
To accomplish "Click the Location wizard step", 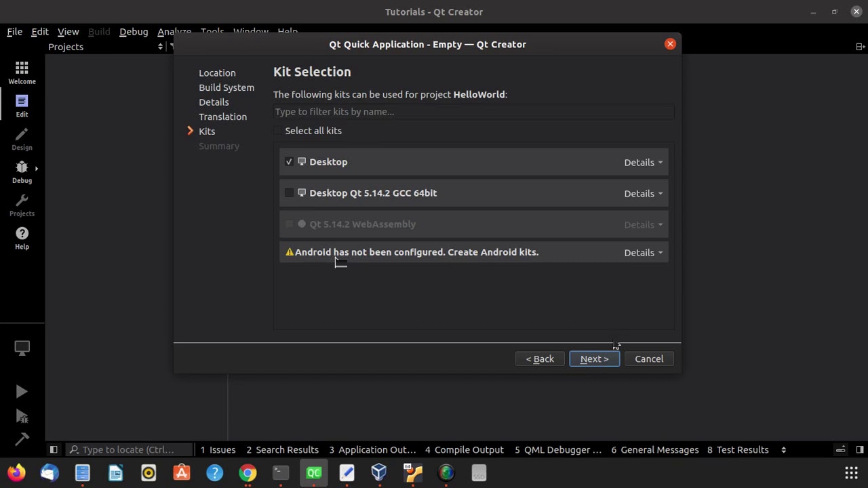I will (x=217, y=73).
